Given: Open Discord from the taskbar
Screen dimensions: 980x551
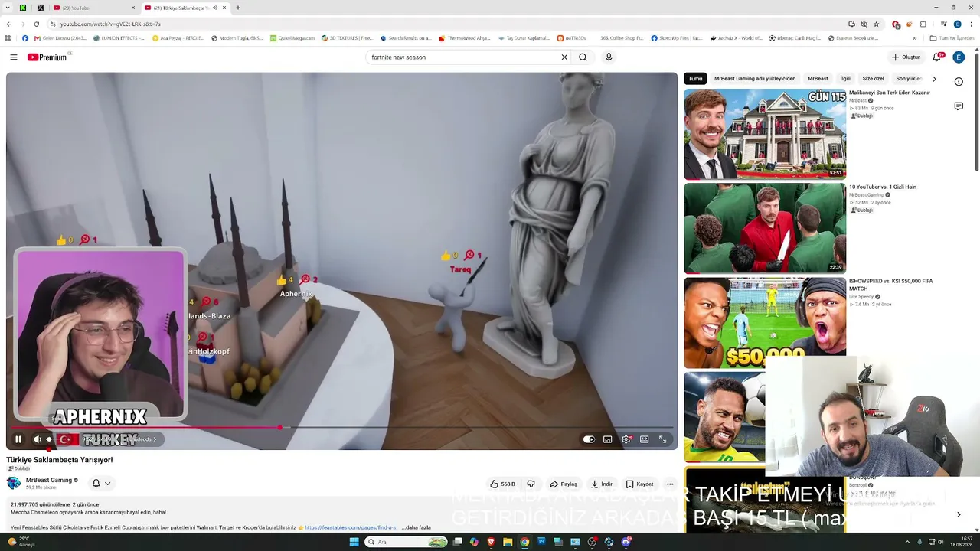Looking at the screenshot, I should (626, 542).
